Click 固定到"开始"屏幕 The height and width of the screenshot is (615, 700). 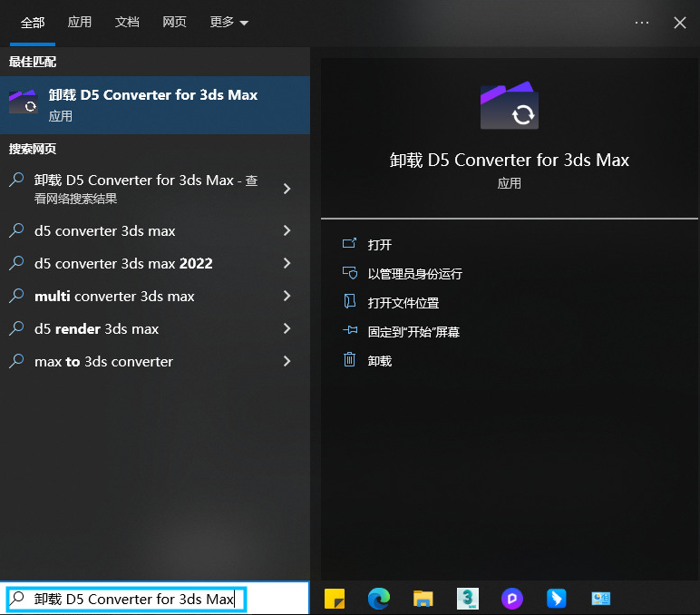[x=413, y=332]
